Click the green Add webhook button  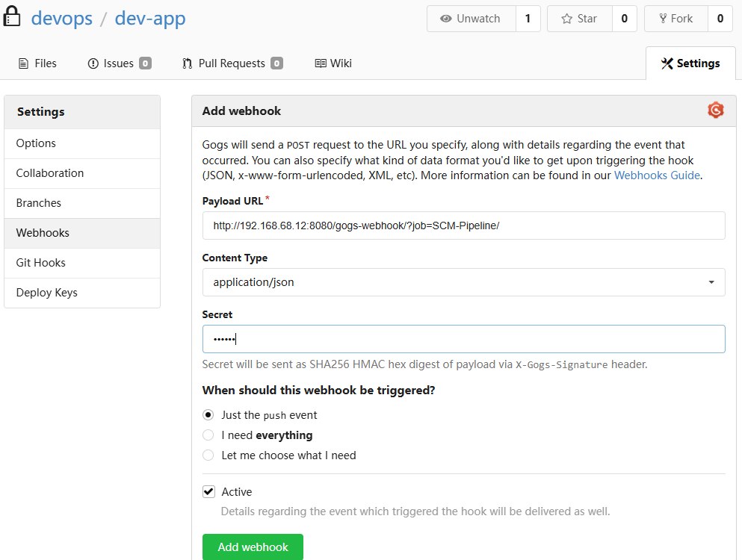click(253, 547)
